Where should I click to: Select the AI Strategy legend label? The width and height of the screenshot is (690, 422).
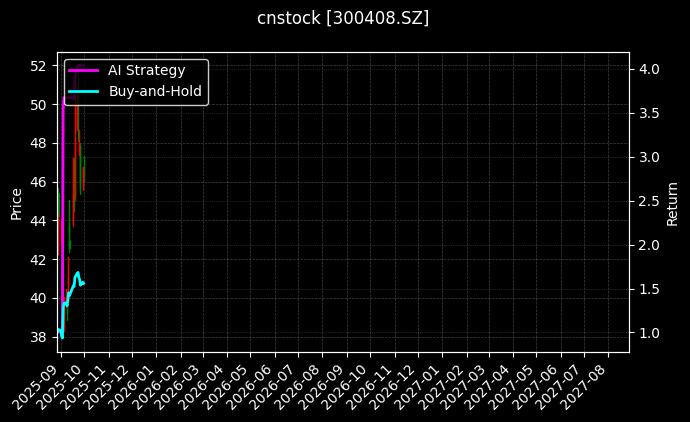[x=146, y=70]
